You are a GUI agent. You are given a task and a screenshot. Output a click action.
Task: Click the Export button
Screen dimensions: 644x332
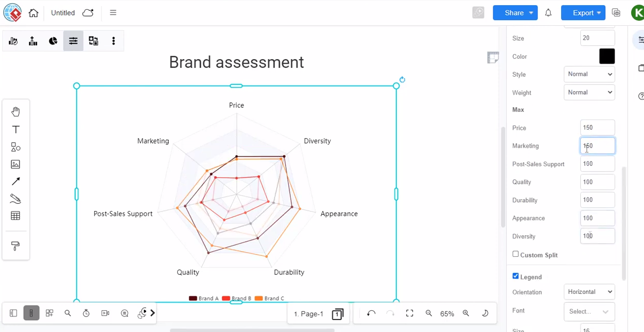(583, 13)
